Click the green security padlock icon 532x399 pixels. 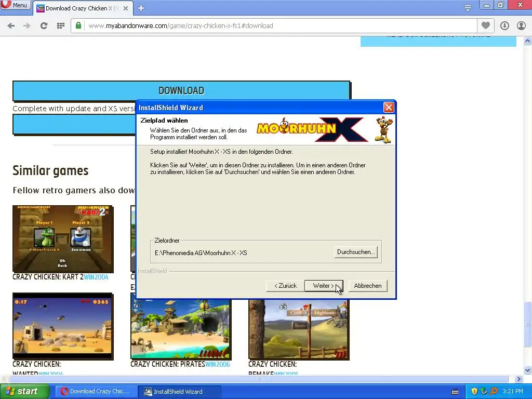[78, 25]
